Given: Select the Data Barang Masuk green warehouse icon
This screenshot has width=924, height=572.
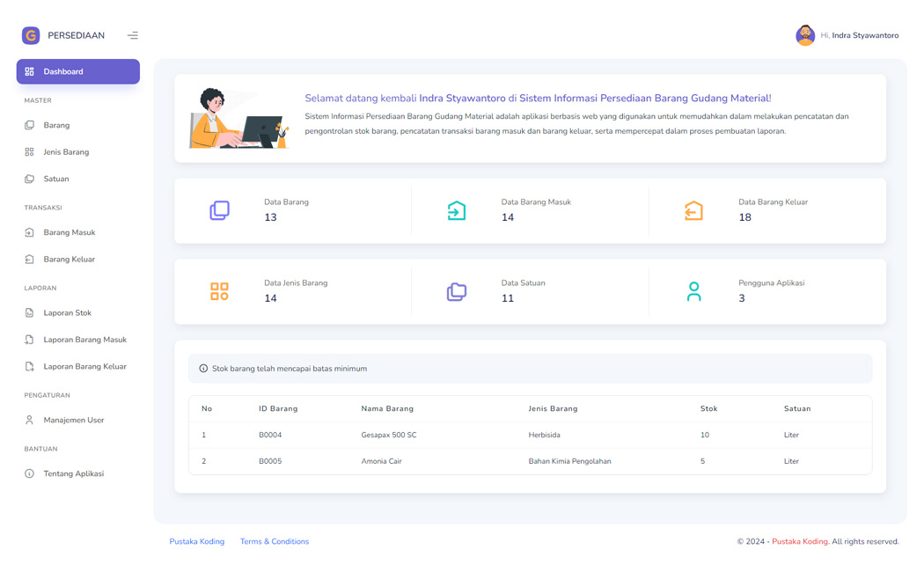Looking at the screenshot, I should click(457, 210).
